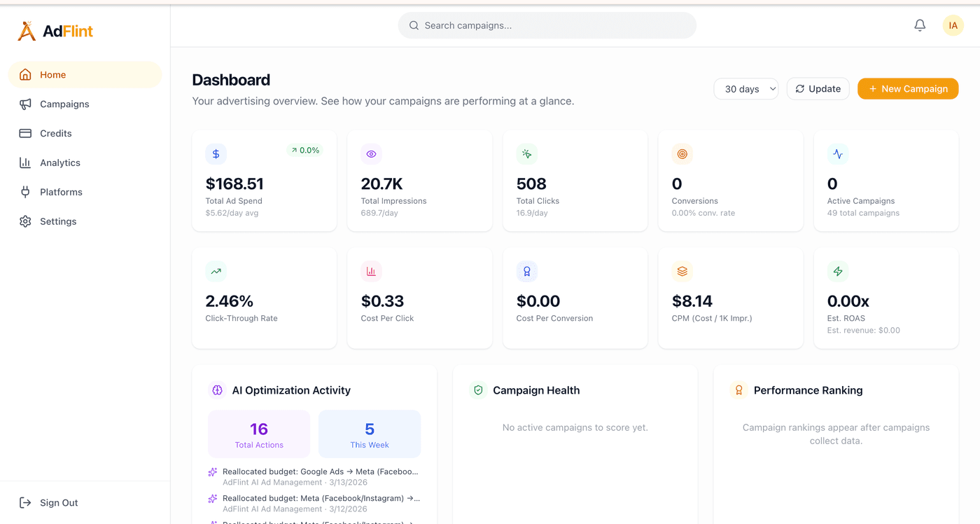Open the Analytics page

[x=59, y=163]
